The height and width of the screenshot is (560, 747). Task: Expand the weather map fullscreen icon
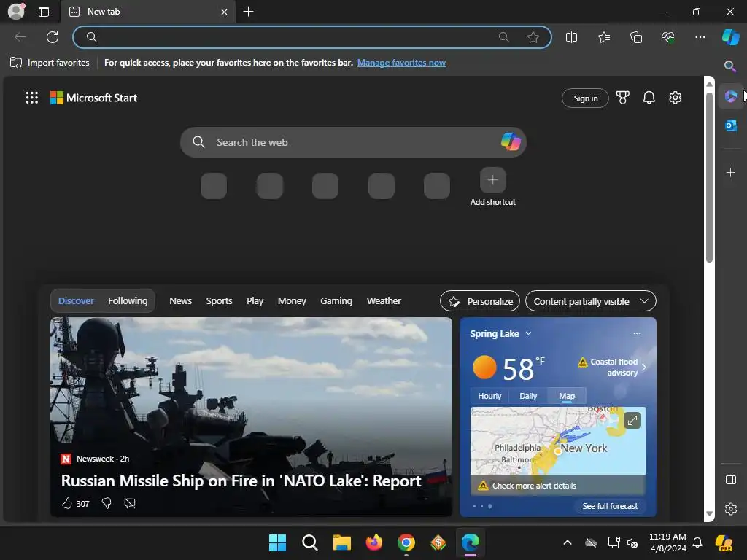[x=632, y=421]
